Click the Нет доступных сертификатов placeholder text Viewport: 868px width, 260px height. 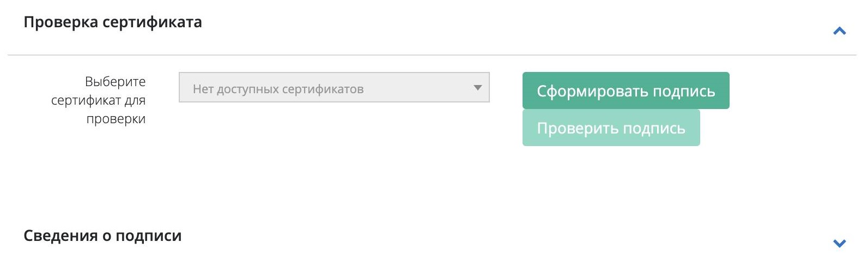278,89
